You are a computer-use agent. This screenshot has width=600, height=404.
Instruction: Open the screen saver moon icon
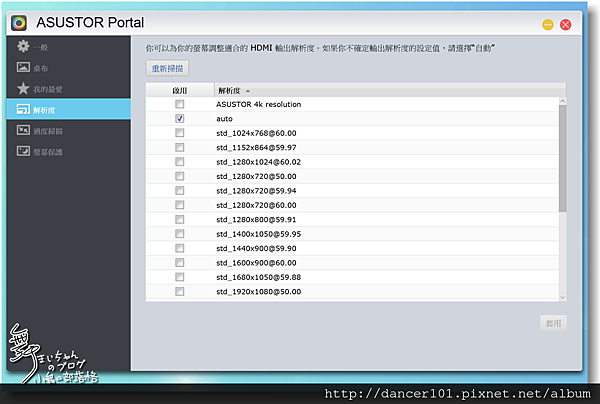point(23,151)
